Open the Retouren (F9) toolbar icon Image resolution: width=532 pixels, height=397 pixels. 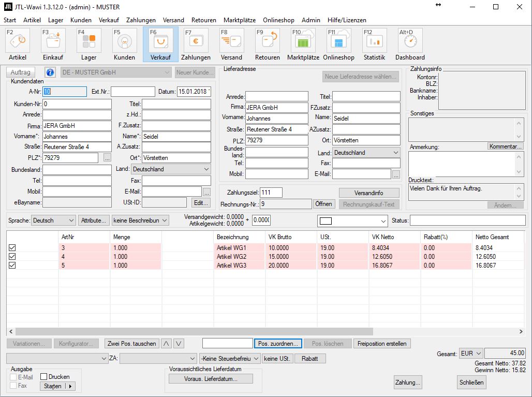click(x=268, y=45)
